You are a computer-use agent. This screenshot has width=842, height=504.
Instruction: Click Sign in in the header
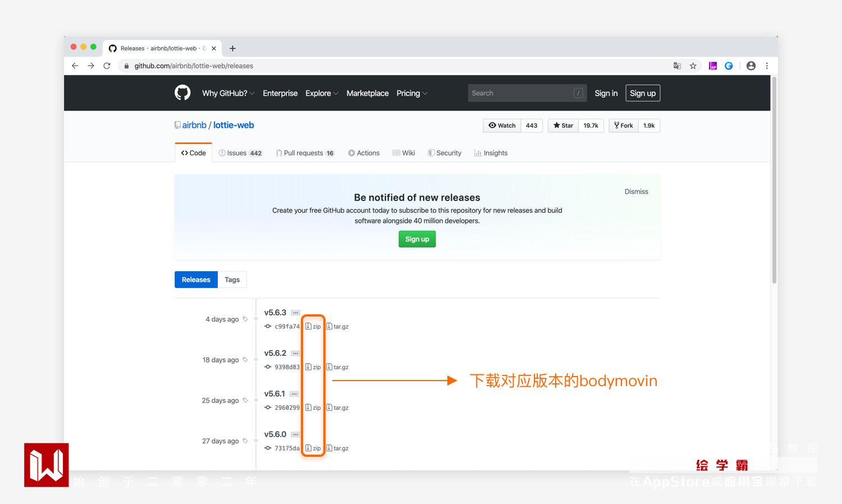pyautogui.click(x=606, y=93)
